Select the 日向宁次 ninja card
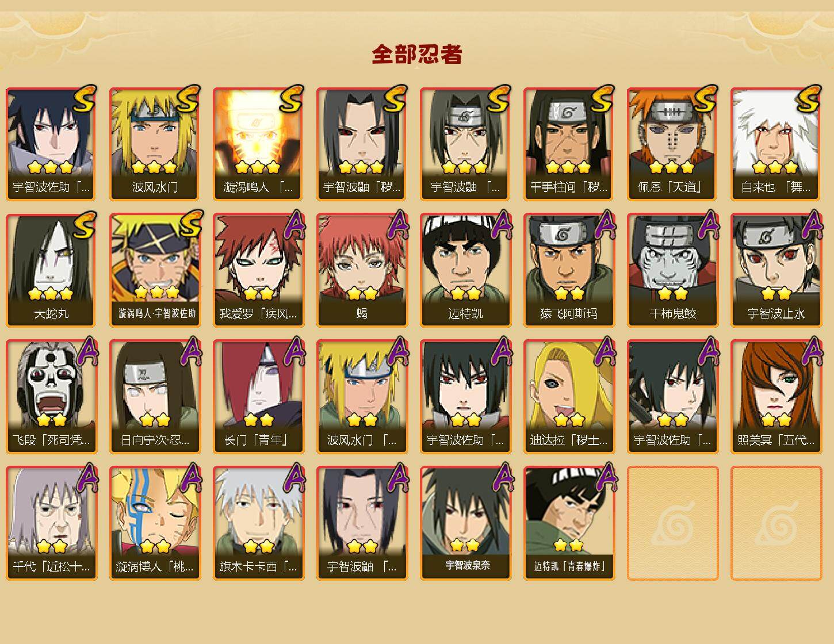This screenshot has height=644, width=834. [x=155, y=397]
